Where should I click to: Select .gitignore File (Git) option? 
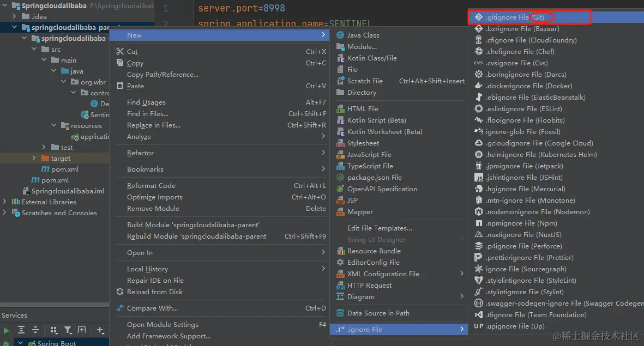coord(556,17)
